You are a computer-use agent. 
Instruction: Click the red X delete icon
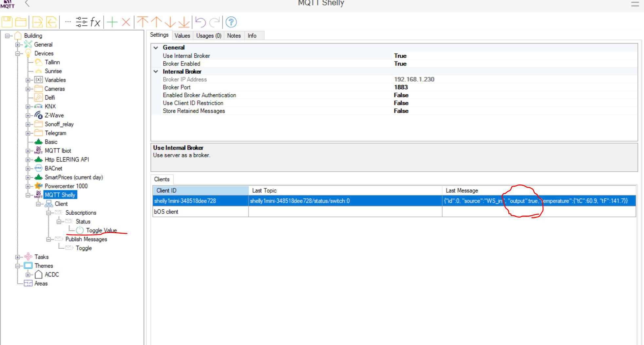click(126, 22)
